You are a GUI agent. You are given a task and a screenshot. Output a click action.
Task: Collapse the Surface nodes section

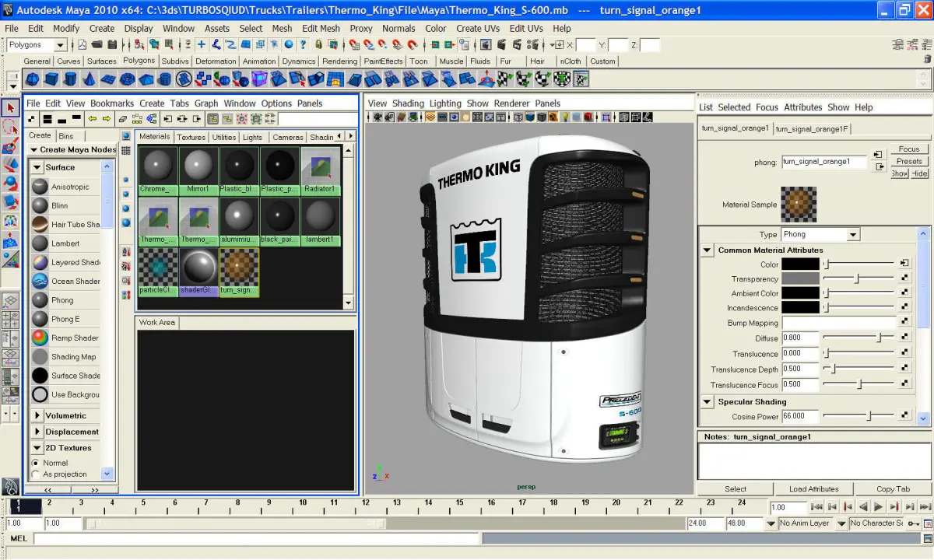click(37, 167)
